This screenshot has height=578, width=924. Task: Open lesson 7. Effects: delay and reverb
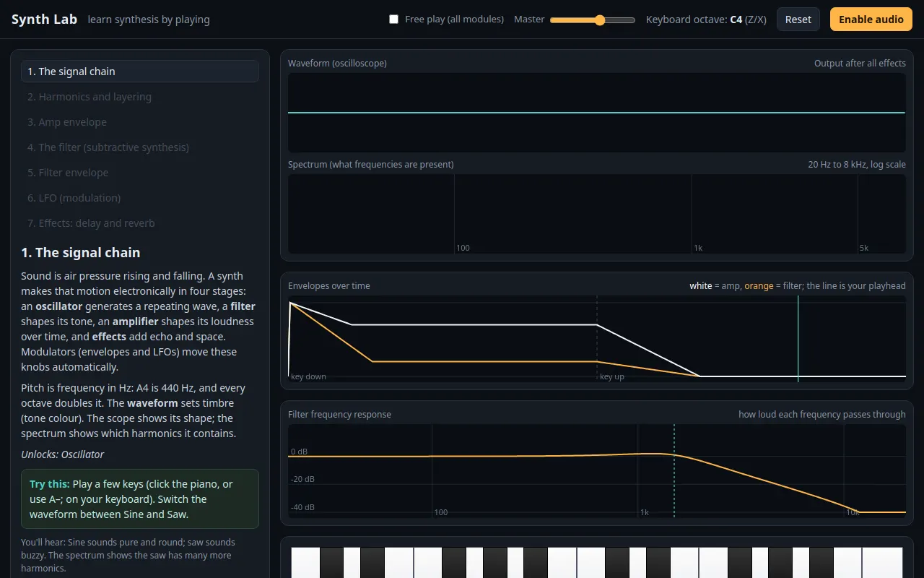[140, 223]
